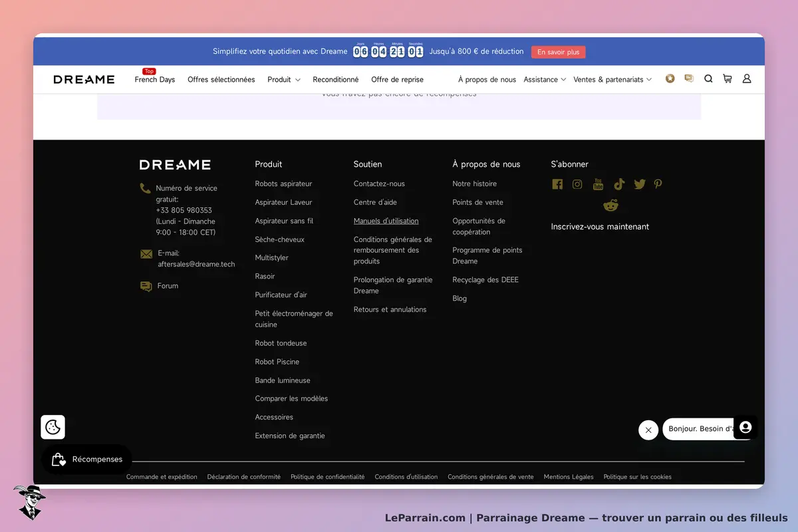Open the Reddit icon in footer
This screenshot has width=798, height=532.
[610, 205]
